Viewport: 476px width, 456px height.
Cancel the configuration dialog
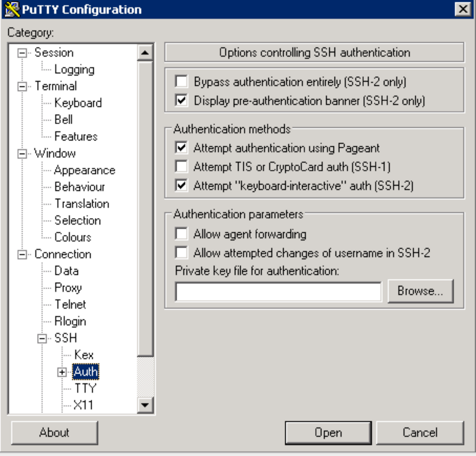tap(420, 433)
